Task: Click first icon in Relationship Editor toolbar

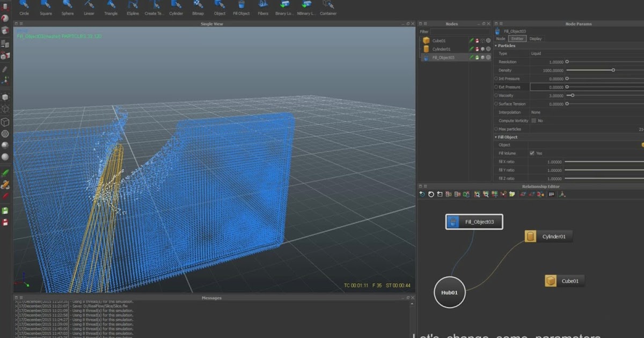Action: point(422,194)
